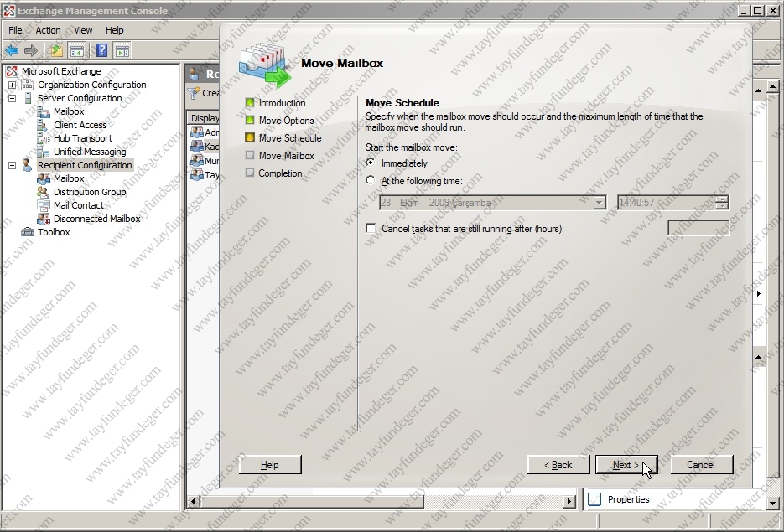Click Properties in the action pane
784x532 pixels.
pos(629,499)
